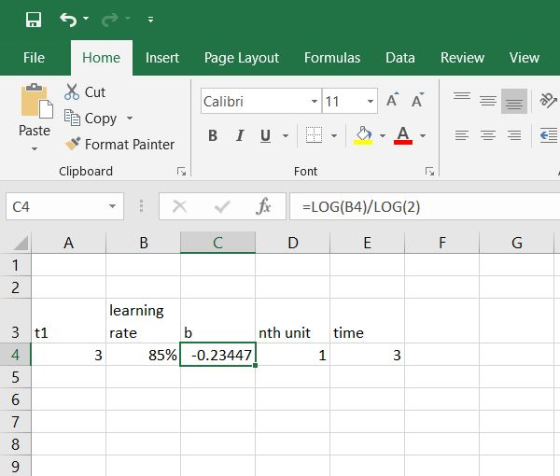560x476 pixels.
Task: Select column A header
Action: tap(69, 243)
